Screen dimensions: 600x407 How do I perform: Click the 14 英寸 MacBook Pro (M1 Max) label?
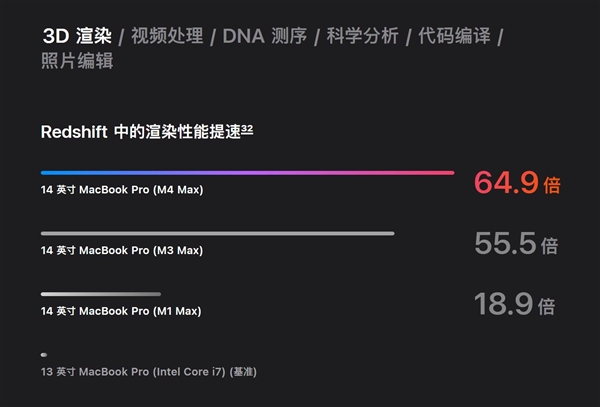pos(121,311)
